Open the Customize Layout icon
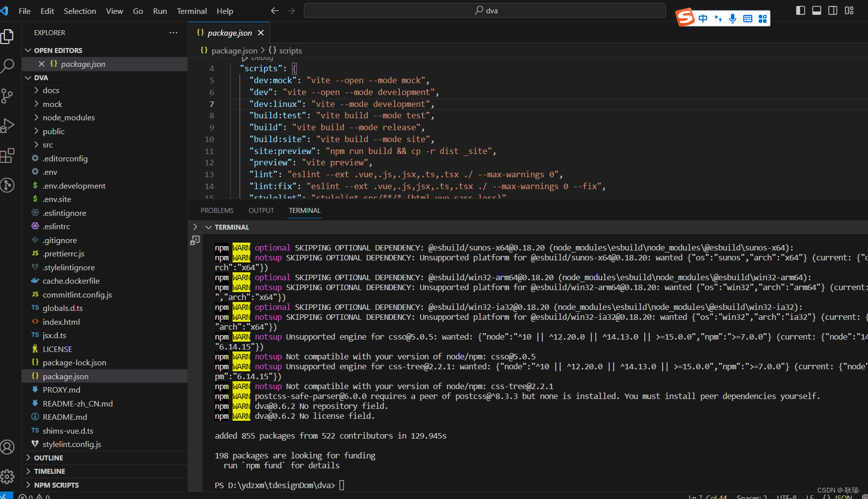 click(x=849, y=10)
